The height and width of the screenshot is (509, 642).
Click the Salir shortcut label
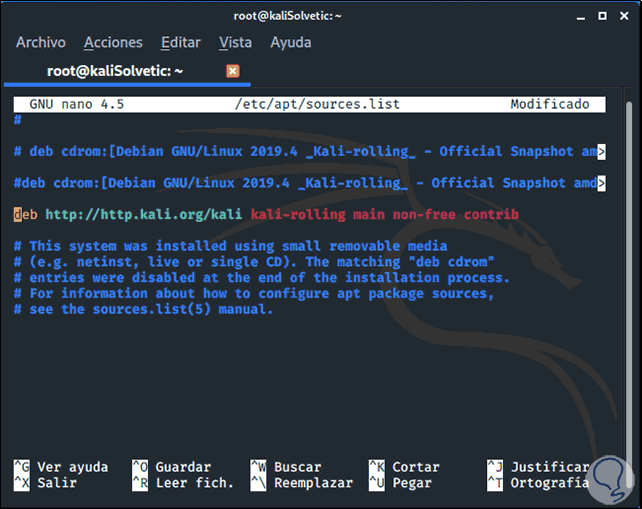(x=57, y=483)
